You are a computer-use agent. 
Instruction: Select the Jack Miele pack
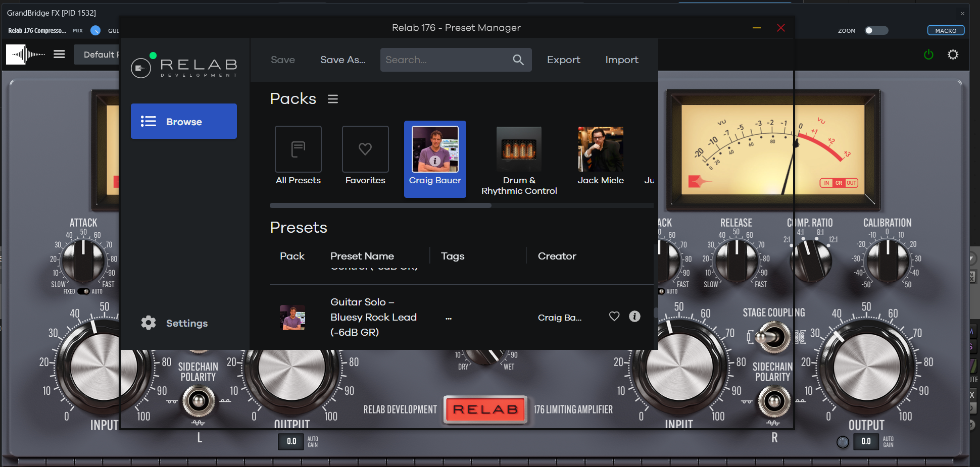[601, 156]
